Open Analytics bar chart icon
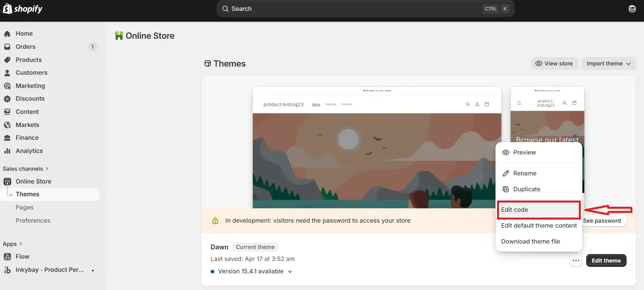 coord(7,151)
